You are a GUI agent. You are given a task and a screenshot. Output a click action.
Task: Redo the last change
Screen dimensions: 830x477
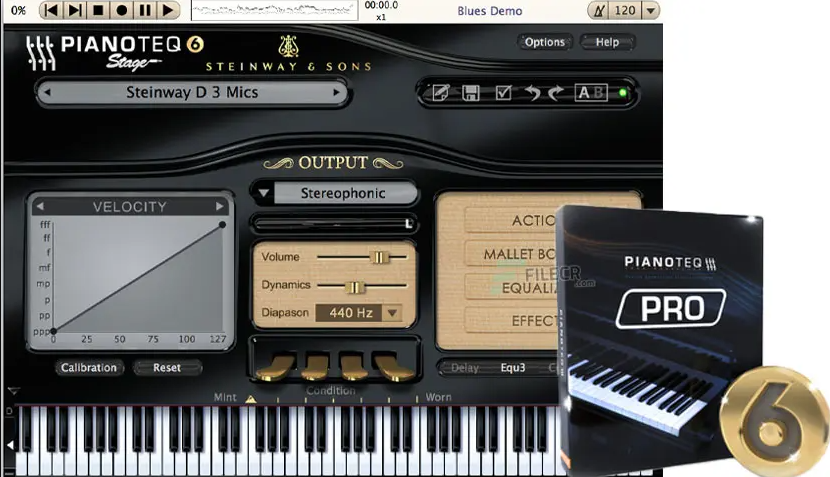pos(556,93)
